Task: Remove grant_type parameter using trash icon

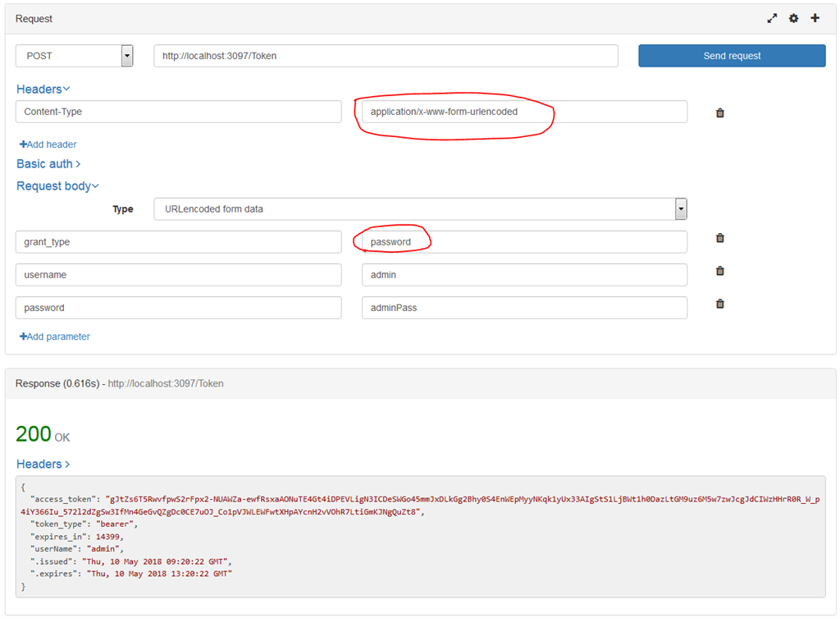Action: point(720,238)
